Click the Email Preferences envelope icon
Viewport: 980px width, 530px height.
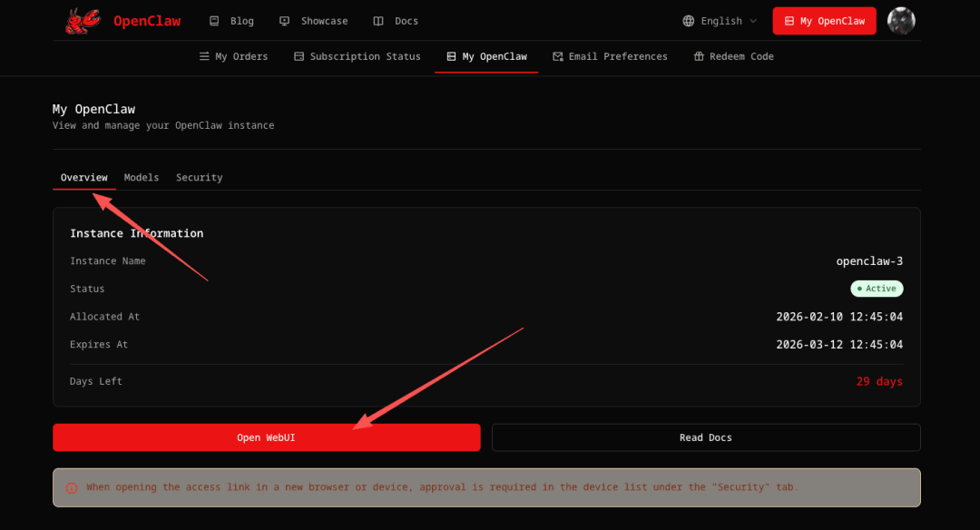click(558, 56)
